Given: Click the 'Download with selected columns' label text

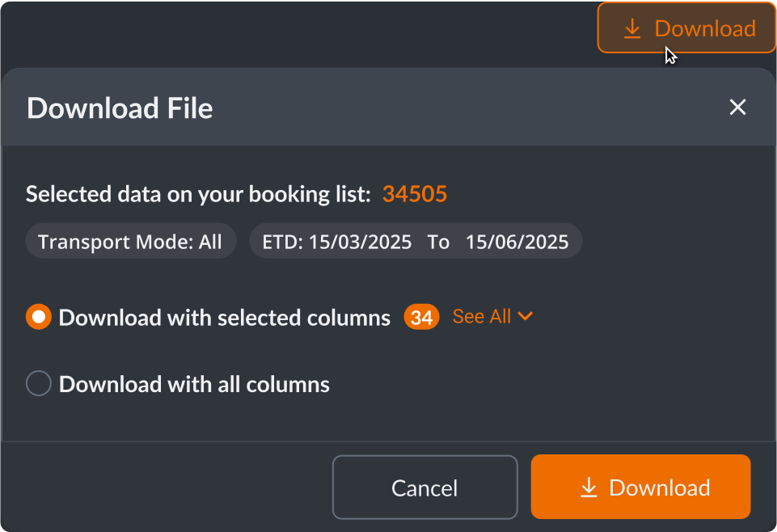Looking at the screenshot, I should tap(225, 318).
